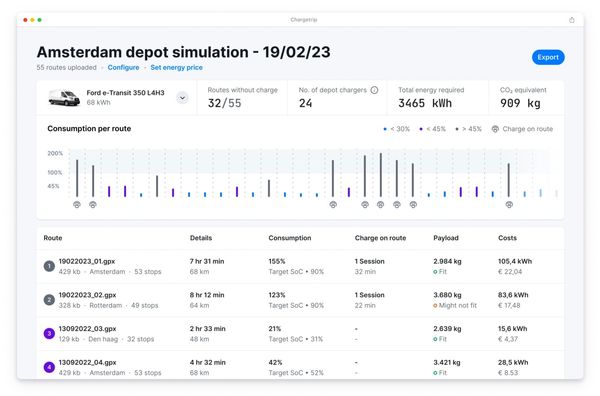
Task: Click the green Fit indicator for 2.639 kg
Action: pyautogui.click(x=440, y=339)
